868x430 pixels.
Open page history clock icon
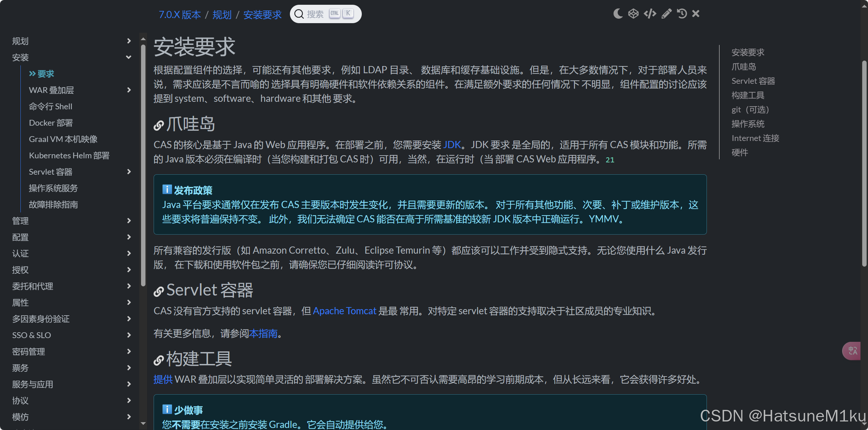coord(682,14)
